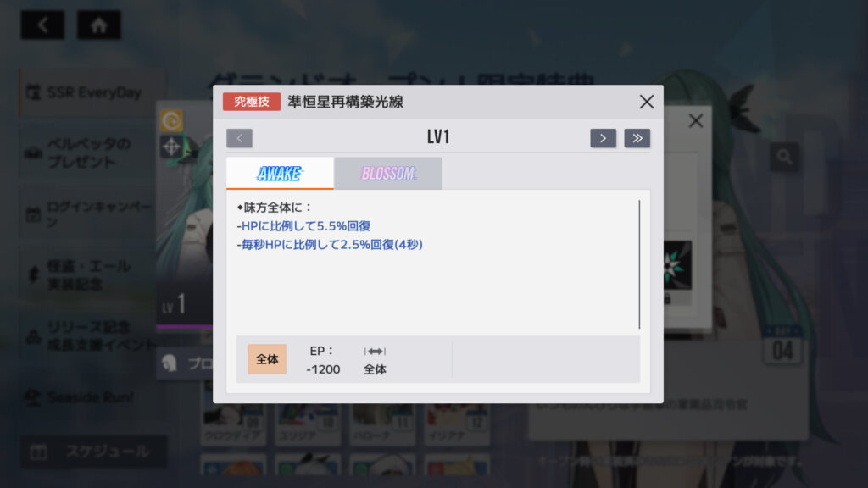Click the orange swirl attribute icon
Viewport: 868px width, 488px height.
pos(171,120)
